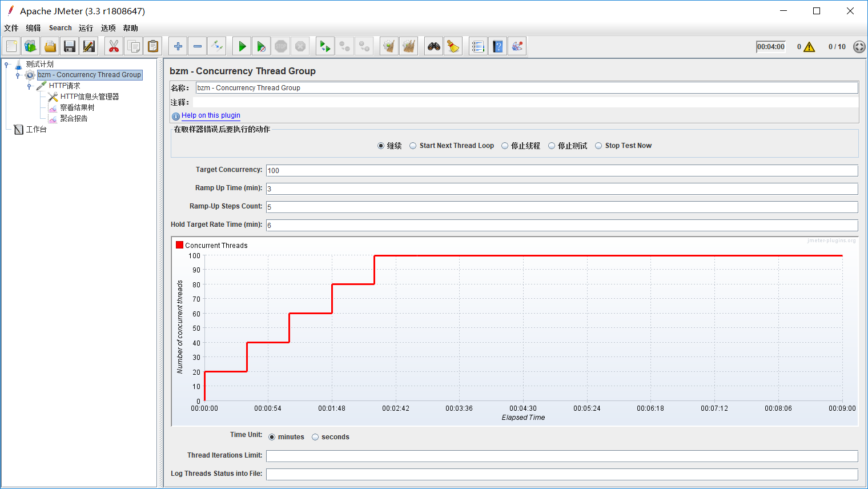The width and height of the screenshot is (868, 489).
Task: Select 聚合报告 listener in tree
Action: (x=74, y=118)
